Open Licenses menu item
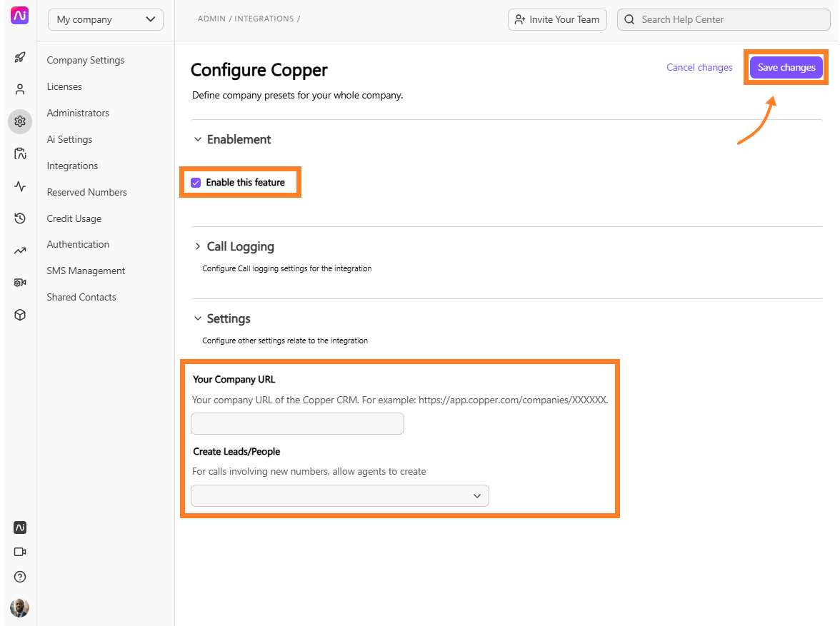Image resolution: width=840 pixels, height=626 pixels. click(x=64, y=87)
